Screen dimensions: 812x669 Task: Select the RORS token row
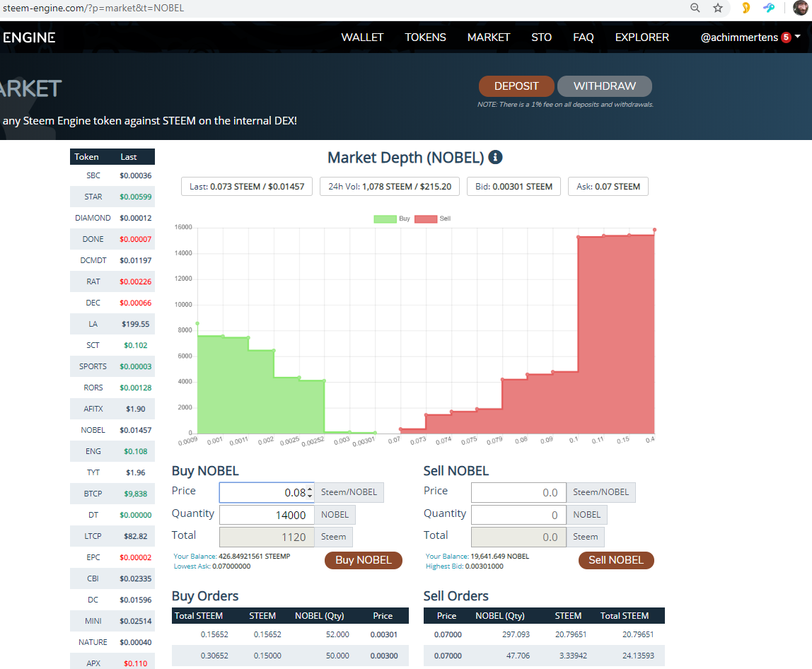pyautogui.click(x=112, y=388)
